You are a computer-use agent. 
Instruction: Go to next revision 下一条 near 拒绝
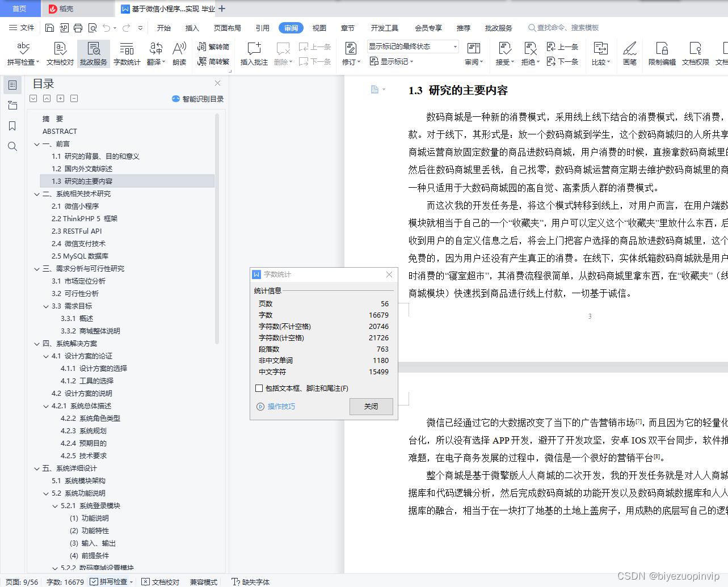pos(562,62)
